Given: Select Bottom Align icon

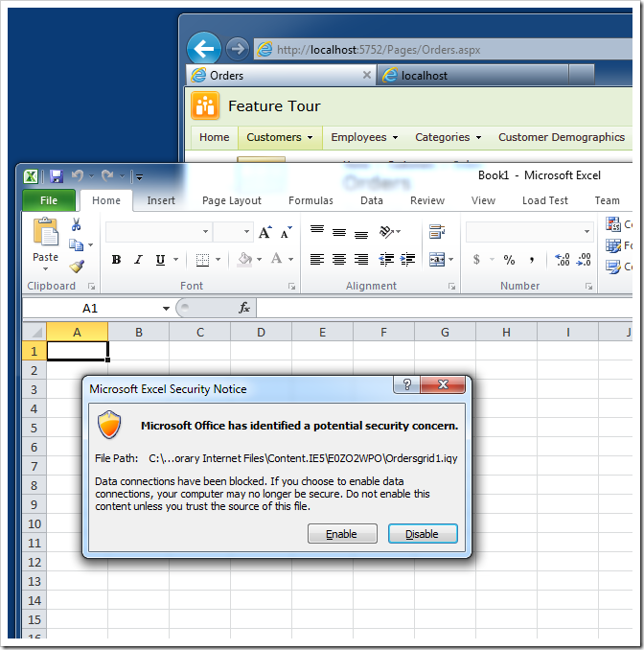Looking at the screenshot, I should pos(361,234).
